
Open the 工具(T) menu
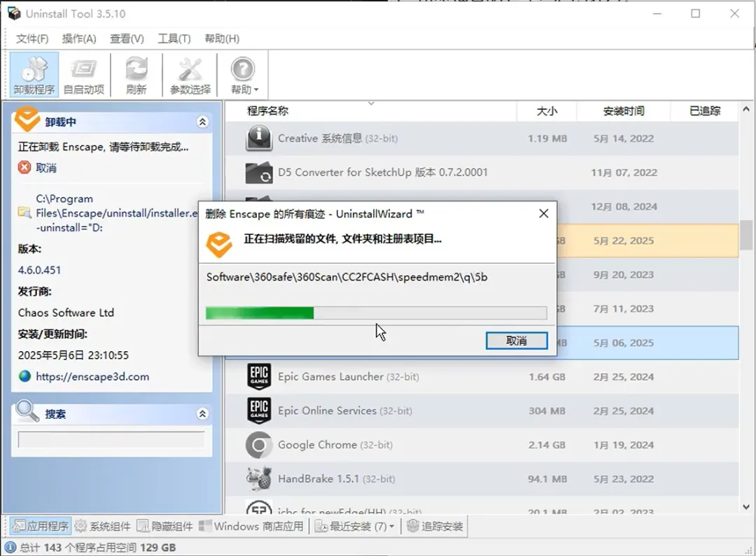(174, 38)
